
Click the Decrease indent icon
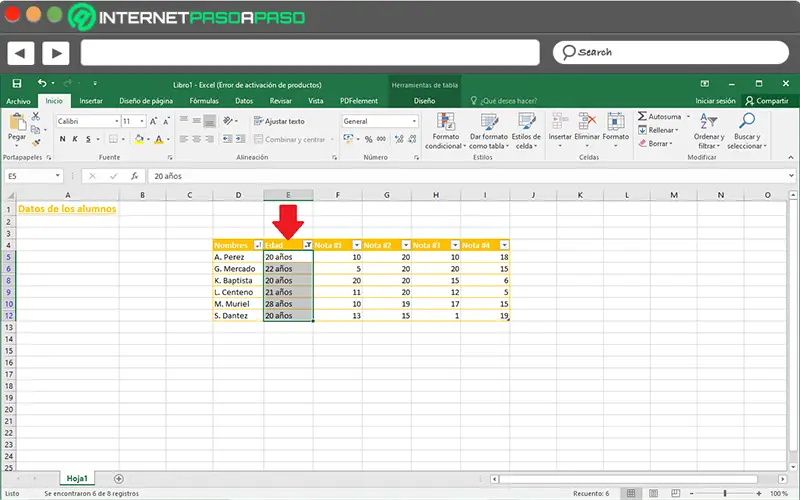pyautogui.click(x=228, y=139)
